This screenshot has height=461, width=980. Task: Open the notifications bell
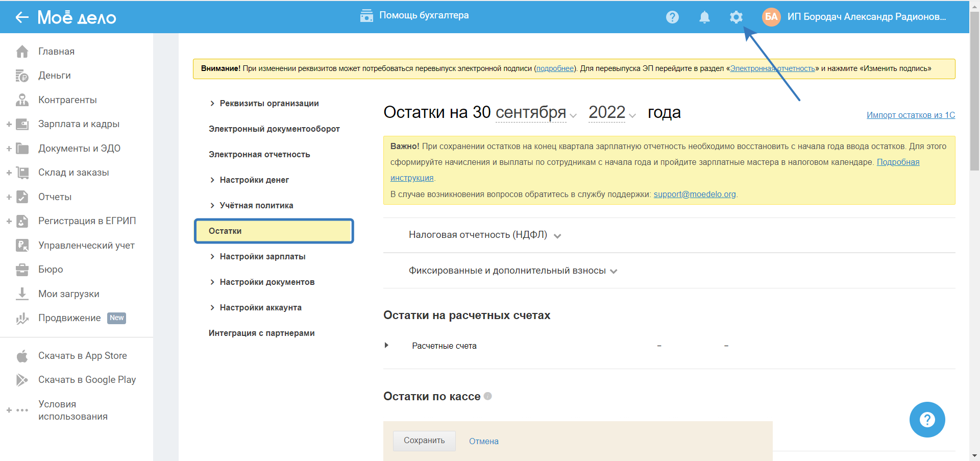[704, 17]
